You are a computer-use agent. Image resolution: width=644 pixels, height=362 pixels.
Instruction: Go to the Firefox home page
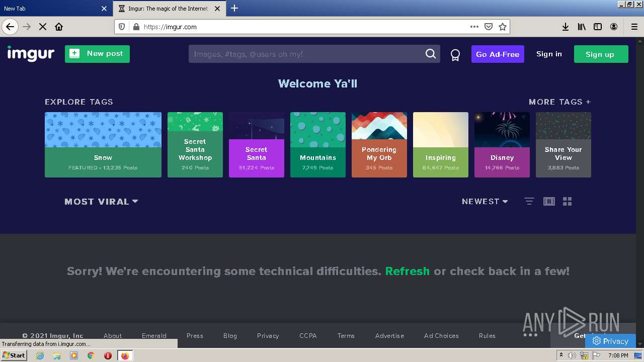59,27
